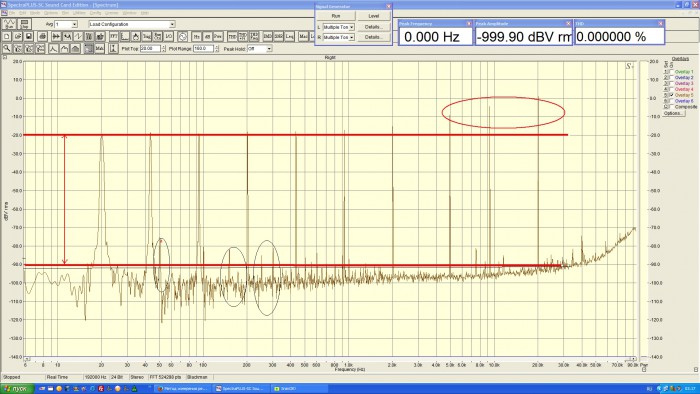The width and height of the screenshot is (700, 394).
Task: Enable the Composite overlay checkbox
Action: [x=672, y=107]
